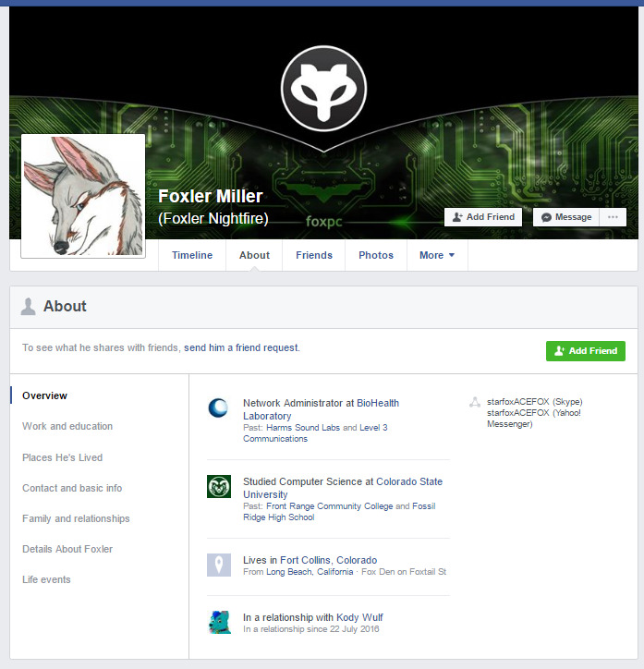Click the Message button
Screen dimensions: 644x669
coord(566,217)
